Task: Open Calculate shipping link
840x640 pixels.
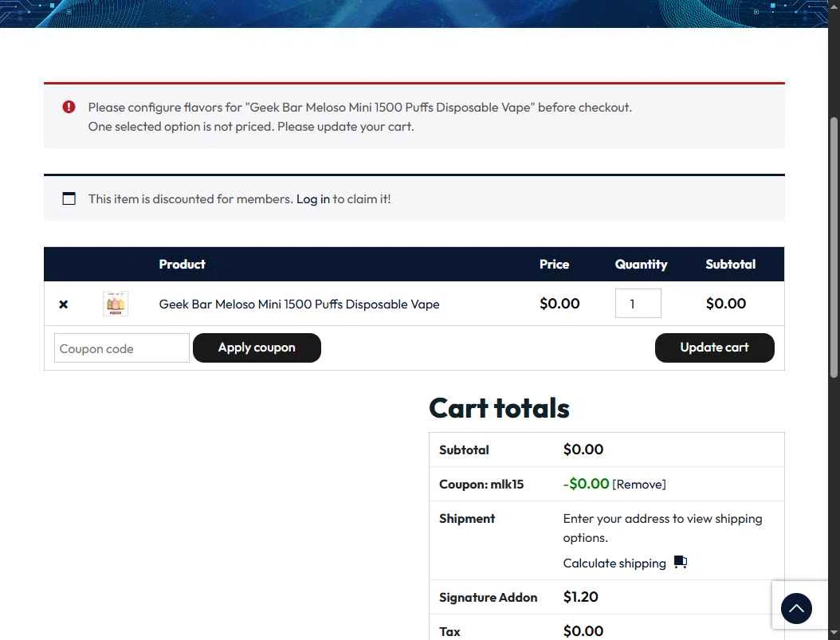Action: pos(614,563)
